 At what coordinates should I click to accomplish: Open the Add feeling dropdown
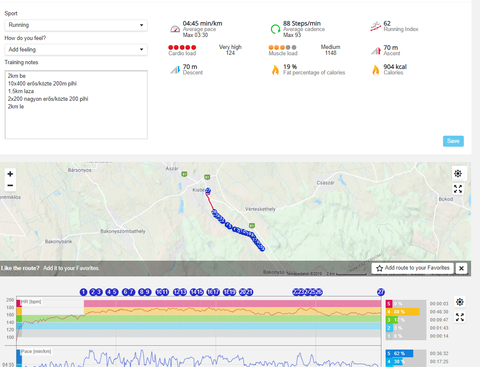(x=76, y=50)
